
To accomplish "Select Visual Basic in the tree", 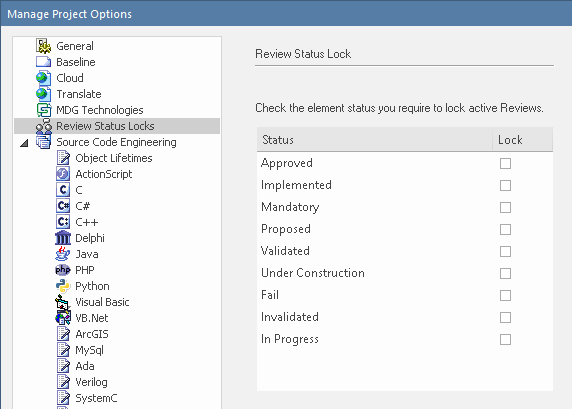I will click(x=102, y=302).
